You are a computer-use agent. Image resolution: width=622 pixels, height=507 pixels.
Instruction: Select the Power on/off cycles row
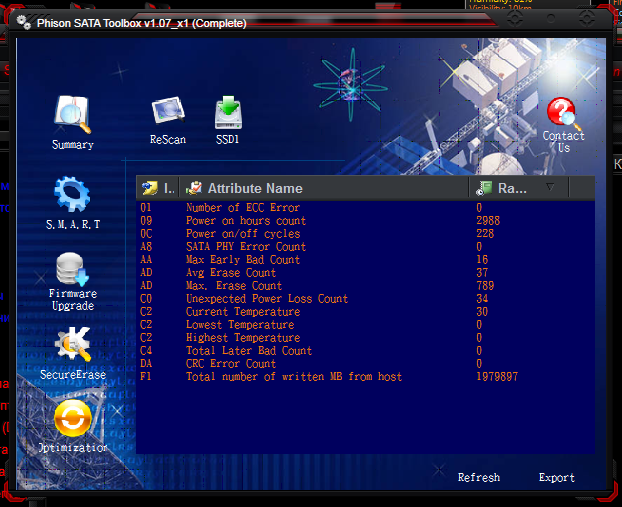click(365, 234)
